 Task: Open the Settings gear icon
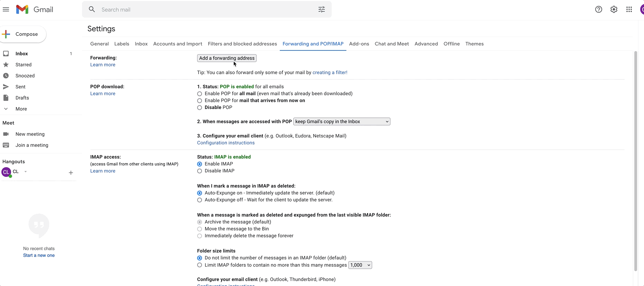point(614,9)
